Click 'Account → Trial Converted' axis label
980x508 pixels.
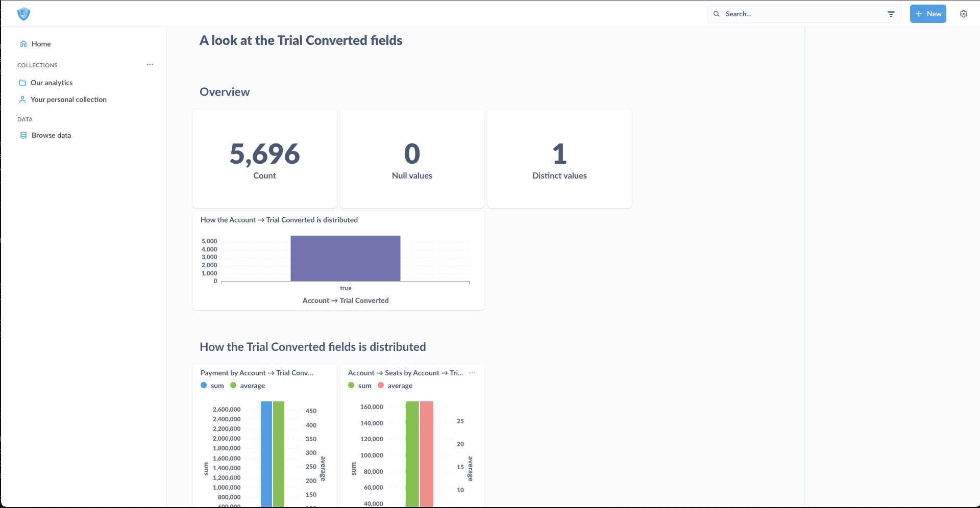point(346,300)
